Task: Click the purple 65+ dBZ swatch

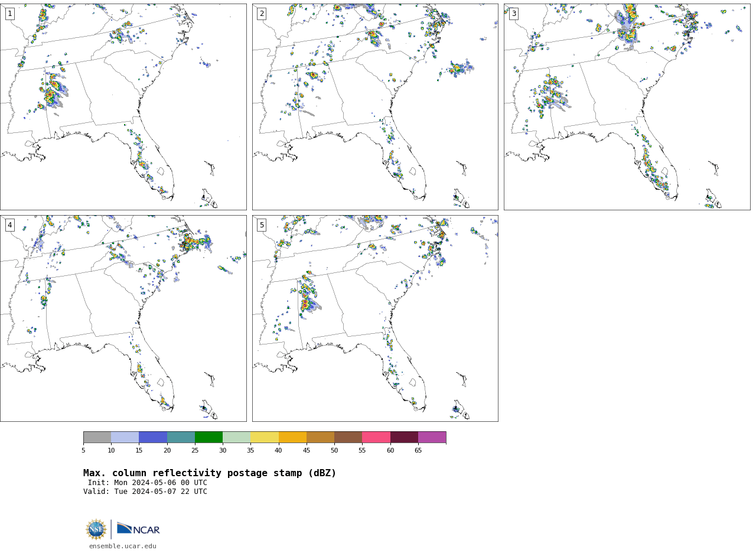Action: tap(432, 437)
